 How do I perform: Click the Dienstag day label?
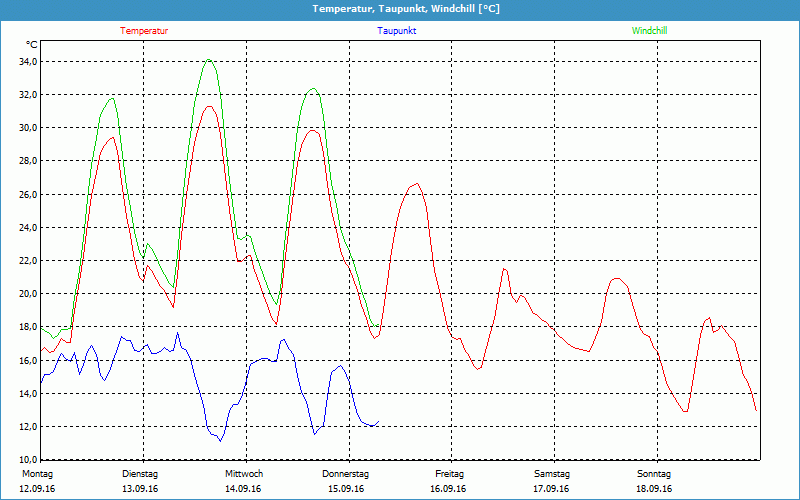[x=140, y=474]
